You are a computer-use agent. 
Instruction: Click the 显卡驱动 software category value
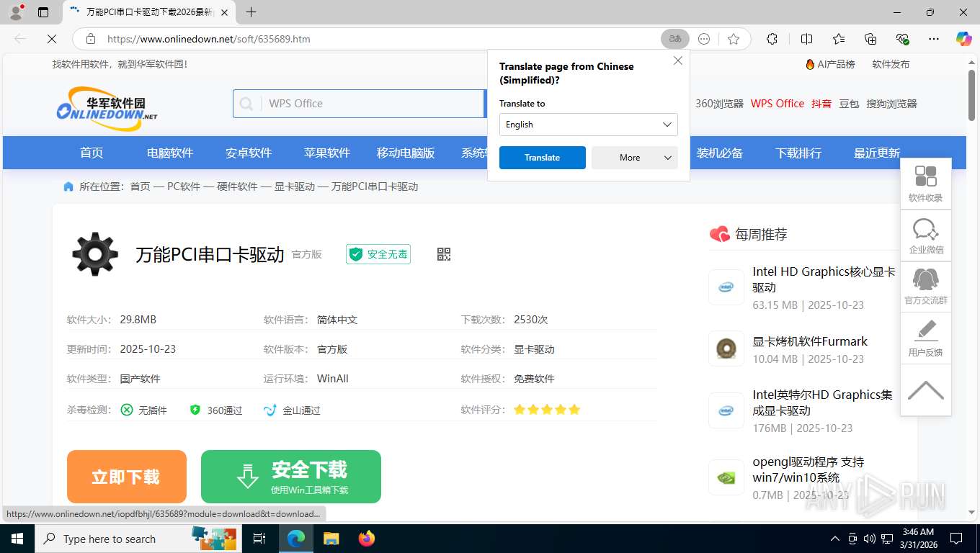tap(534, 349)
